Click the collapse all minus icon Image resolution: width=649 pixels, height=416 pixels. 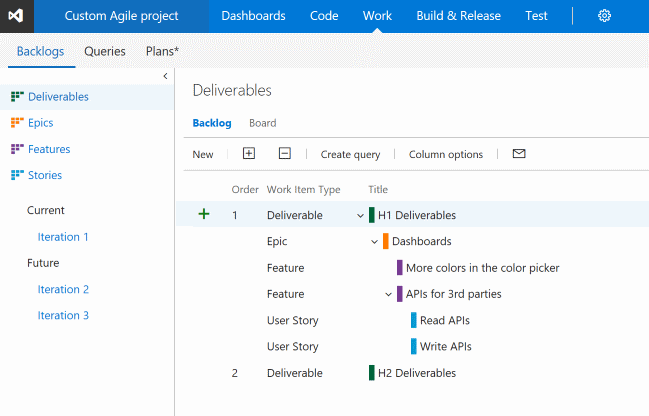click(x=285, y=154)
